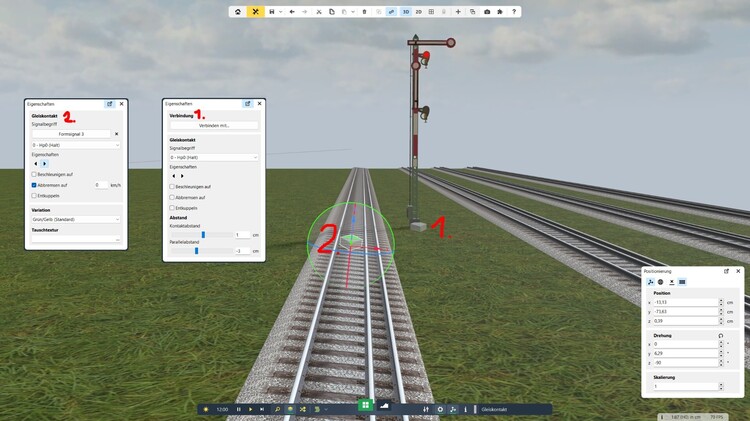Click the 'Formsignal 3' button
The image size is (750, 421).
[71, 133]
